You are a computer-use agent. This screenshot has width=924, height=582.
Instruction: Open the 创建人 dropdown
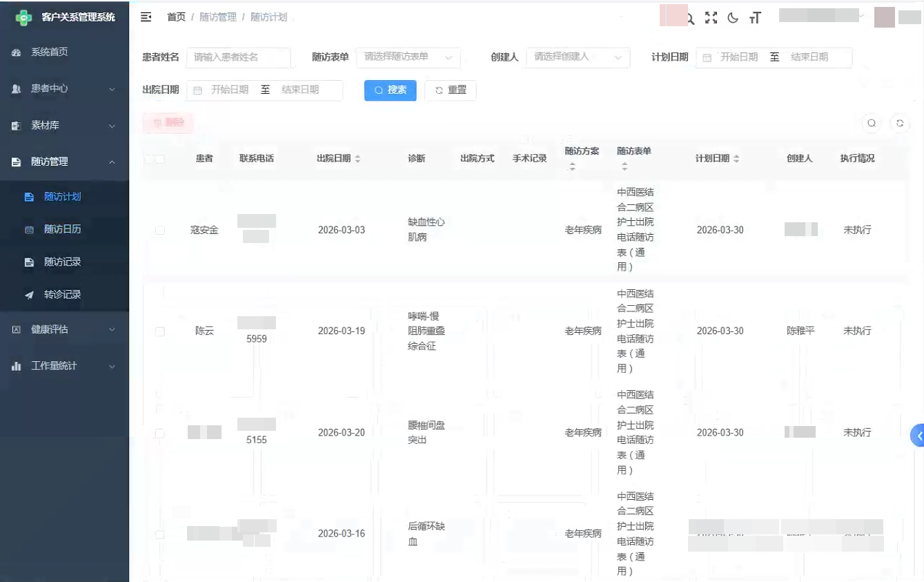click(578, 57)
